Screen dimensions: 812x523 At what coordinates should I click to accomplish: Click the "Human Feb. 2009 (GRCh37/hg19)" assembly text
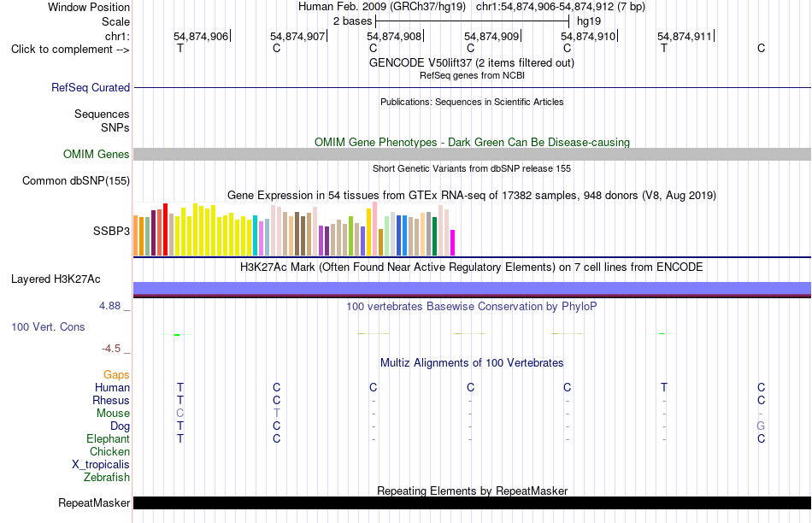(x=382, y=7)
